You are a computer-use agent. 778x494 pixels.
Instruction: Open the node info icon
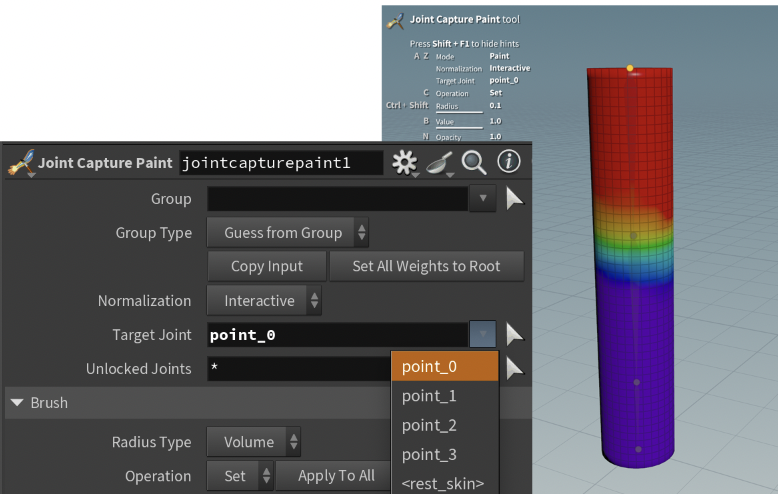tap(509, 162)
